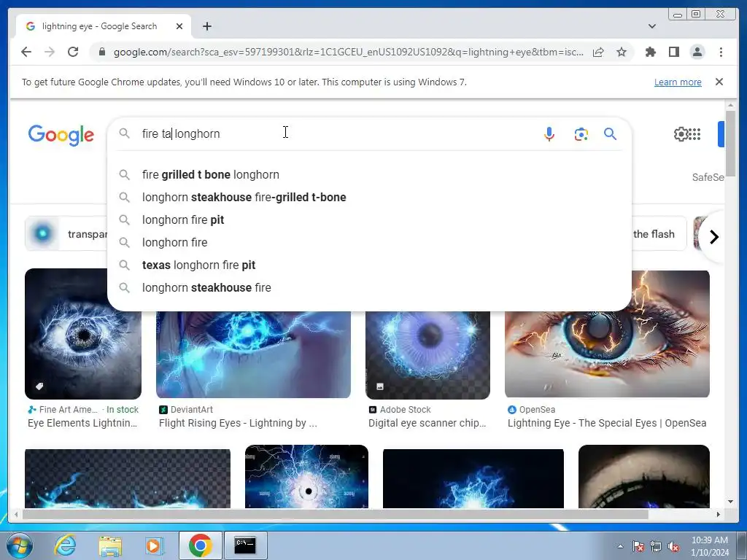Open Eye Elements Lightning result title
747x560 pixels.
(82, 423)
